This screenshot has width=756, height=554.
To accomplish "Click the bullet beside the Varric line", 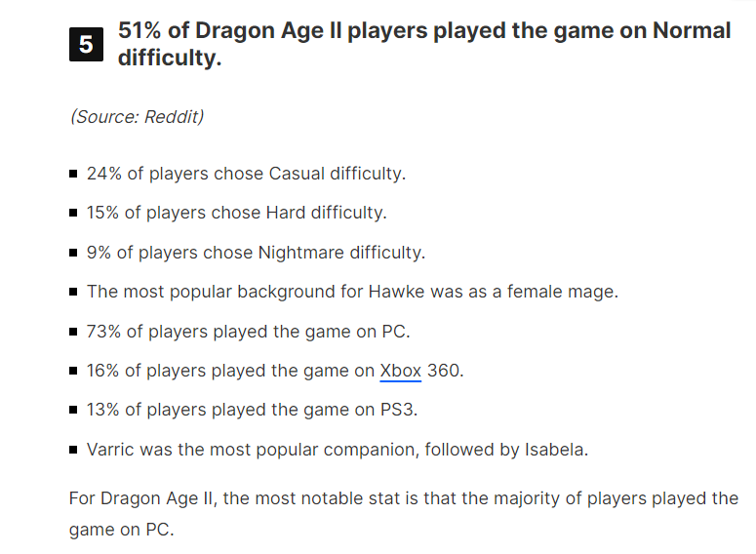I will (x=74, y=451).
